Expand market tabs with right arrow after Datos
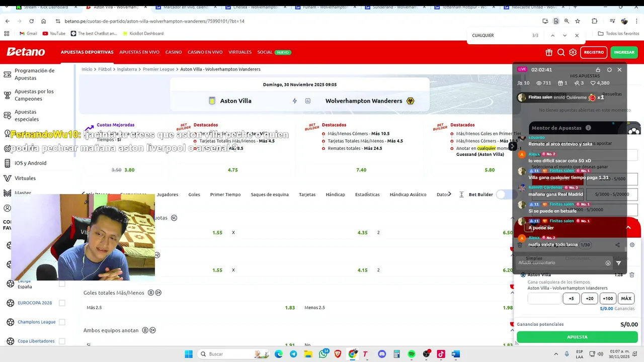The height and width of the screenshot is (362, 644). (x=449, y=194)
